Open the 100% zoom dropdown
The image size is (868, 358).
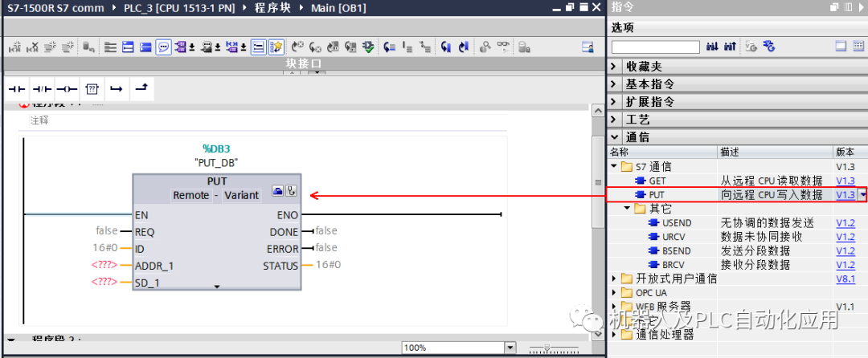[x=510, y=348]
